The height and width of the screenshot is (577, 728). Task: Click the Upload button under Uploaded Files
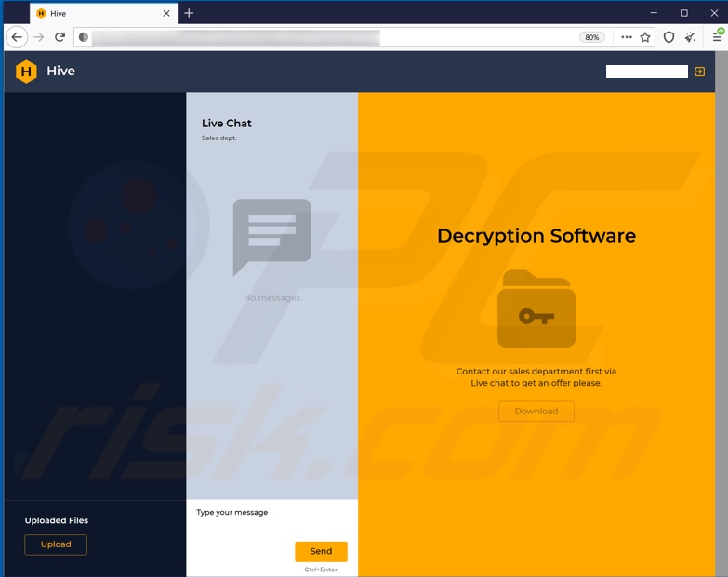click(56, 544)
